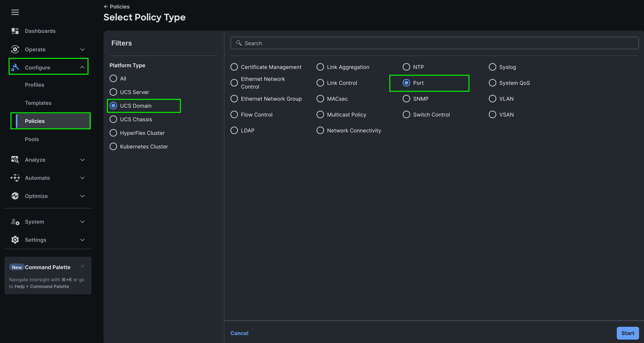Open Profiles under Configure
Screen dimensions: 644x343
coord(35,85)
